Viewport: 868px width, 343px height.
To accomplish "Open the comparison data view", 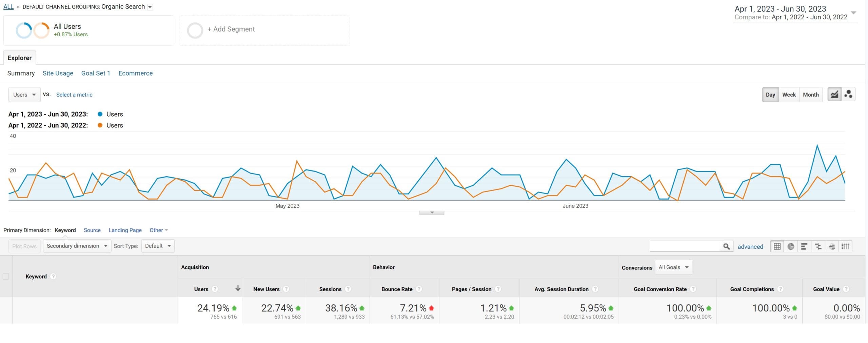I will [818, 246].
